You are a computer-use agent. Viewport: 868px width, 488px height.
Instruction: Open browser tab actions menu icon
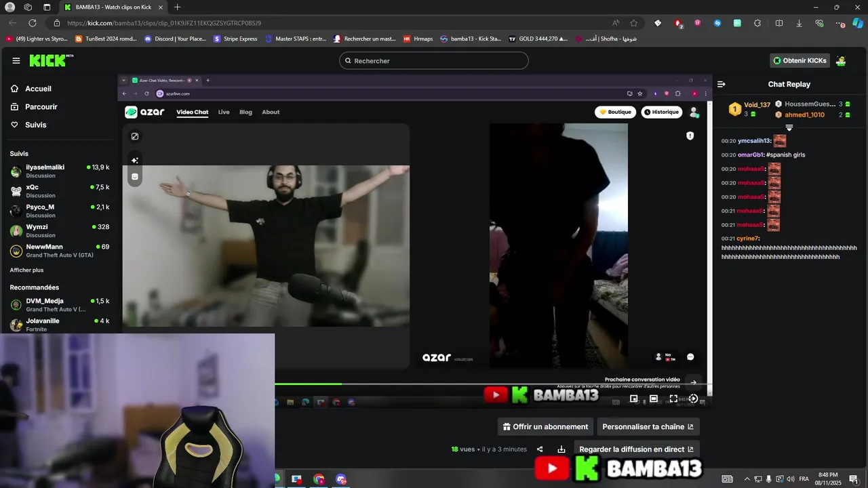[47, 7]
